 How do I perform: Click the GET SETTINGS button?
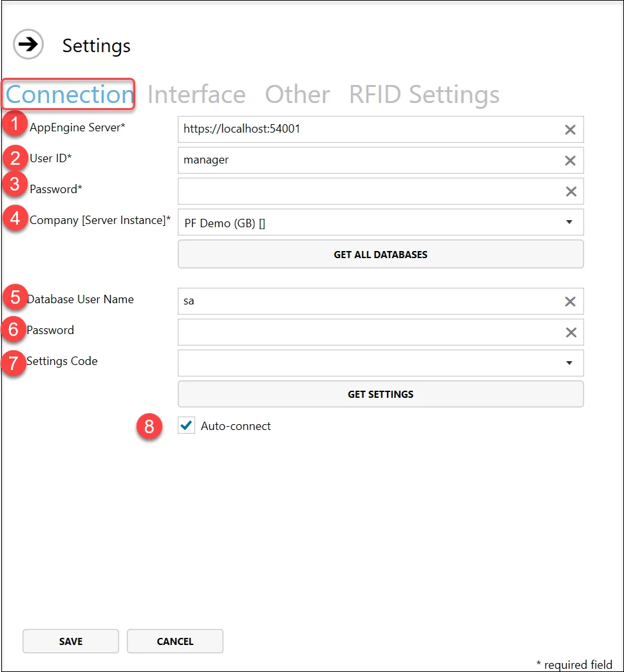pos(381,394)
